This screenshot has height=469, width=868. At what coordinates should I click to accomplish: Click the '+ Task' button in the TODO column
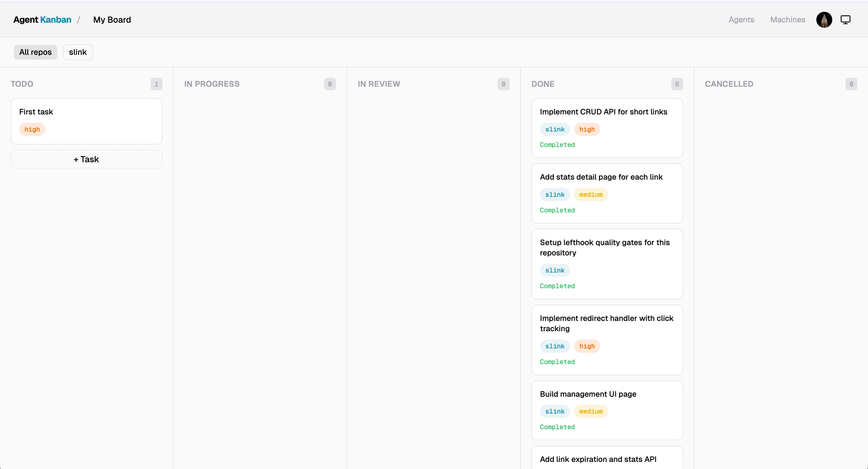coord(86,159)
